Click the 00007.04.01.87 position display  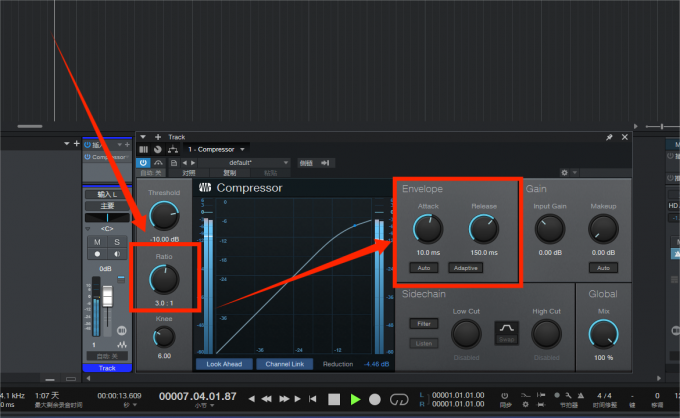tap(197, 396)
